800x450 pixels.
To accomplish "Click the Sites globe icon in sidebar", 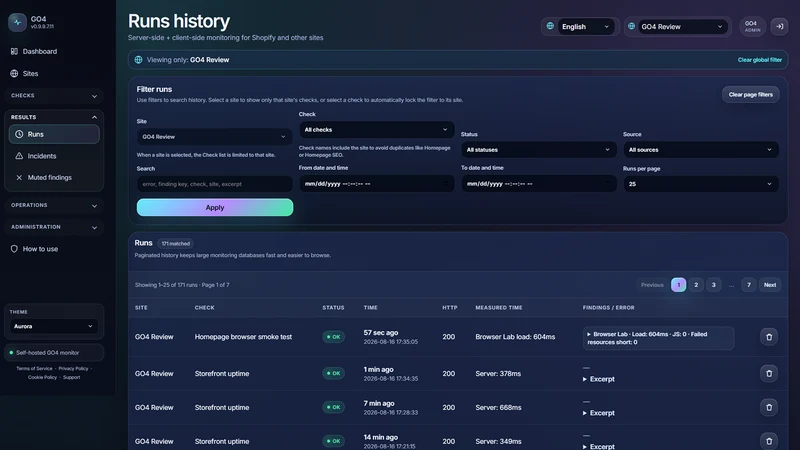I will pos(14,73).
